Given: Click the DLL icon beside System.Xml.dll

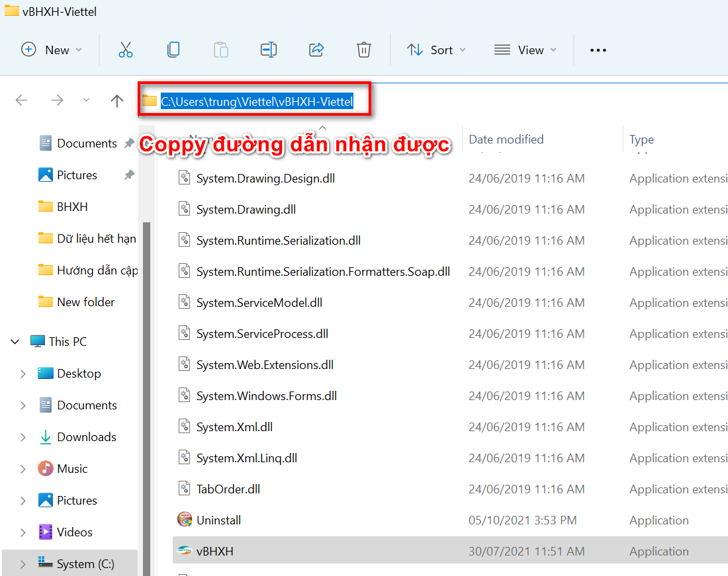Looking at the screenshot, I should 185,426.
